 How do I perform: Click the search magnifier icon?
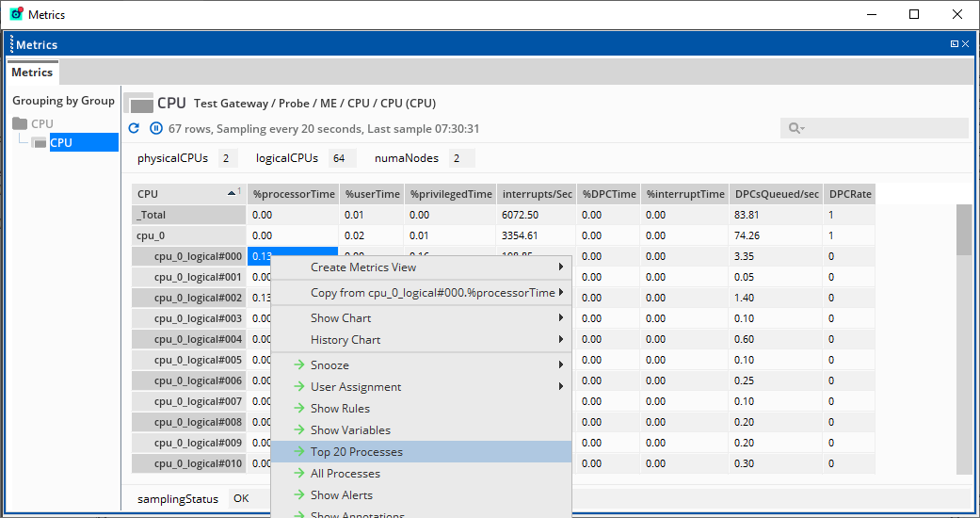(795, 128)
